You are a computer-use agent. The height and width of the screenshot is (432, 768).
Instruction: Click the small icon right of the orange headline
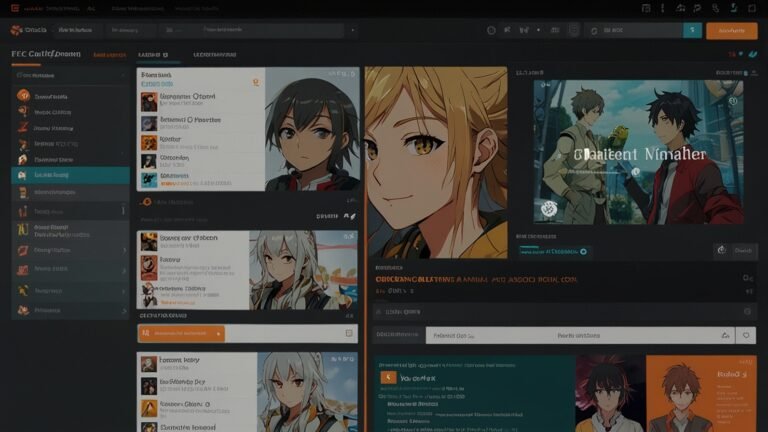747,278
